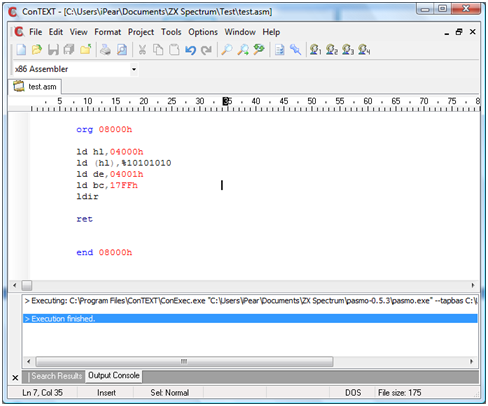Click output console scroll right arrow
The image size is (488, 406).
pos(471,361)
